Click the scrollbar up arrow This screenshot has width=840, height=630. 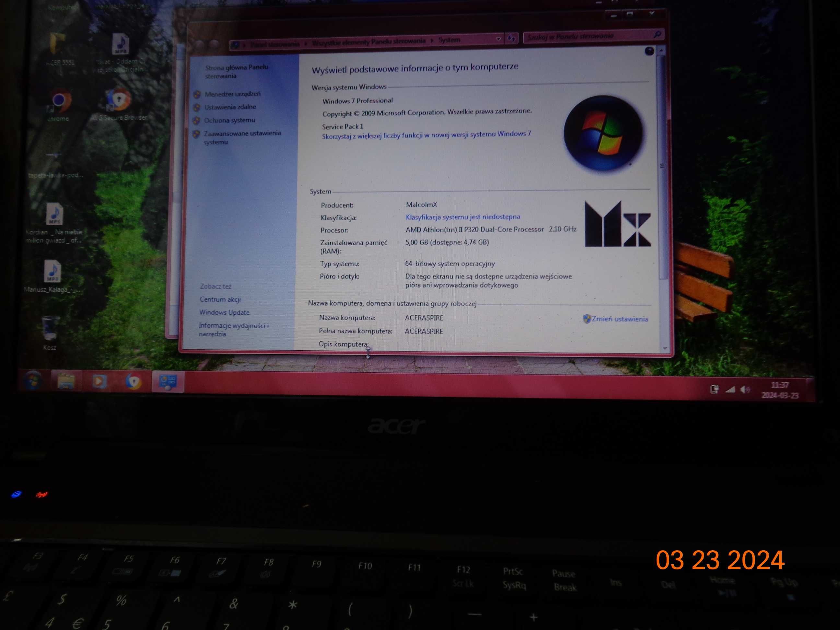point(661,50)
